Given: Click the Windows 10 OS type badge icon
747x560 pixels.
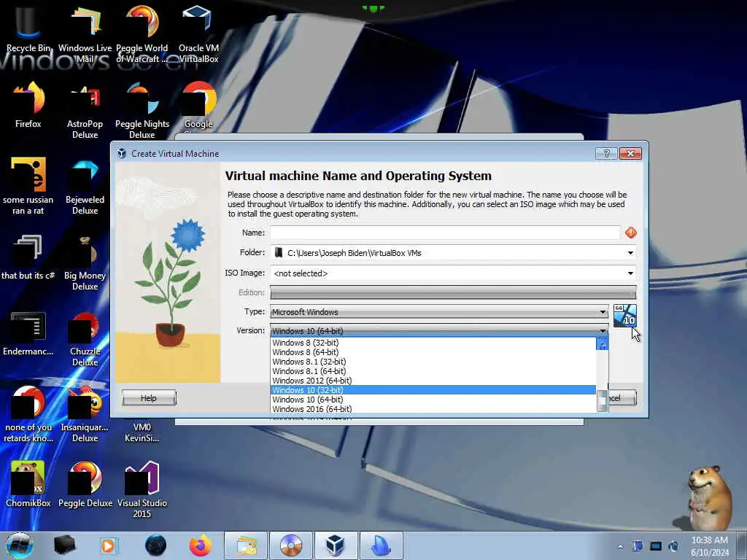Looking at the screenshot, I should tap(624, 315).
